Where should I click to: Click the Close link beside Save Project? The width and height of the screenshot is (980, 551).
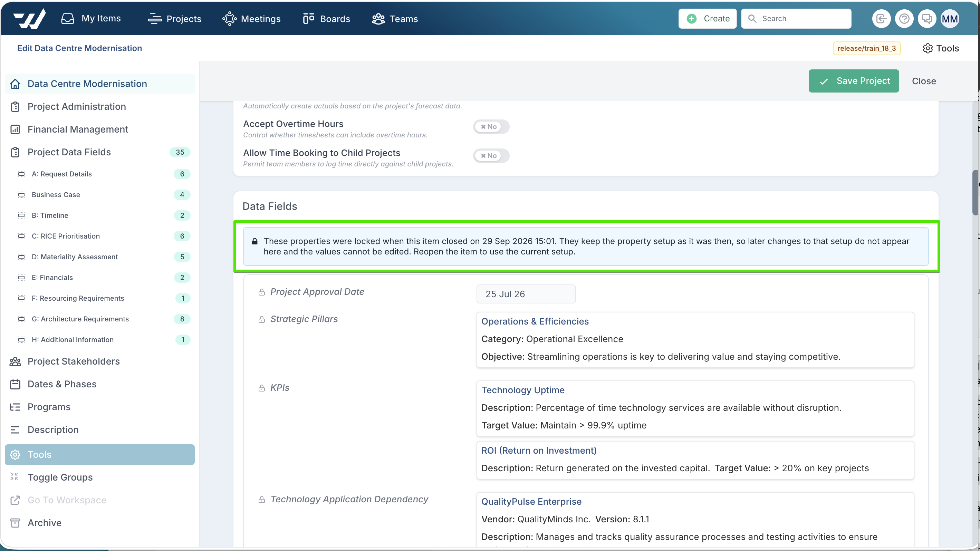(924, 81)
